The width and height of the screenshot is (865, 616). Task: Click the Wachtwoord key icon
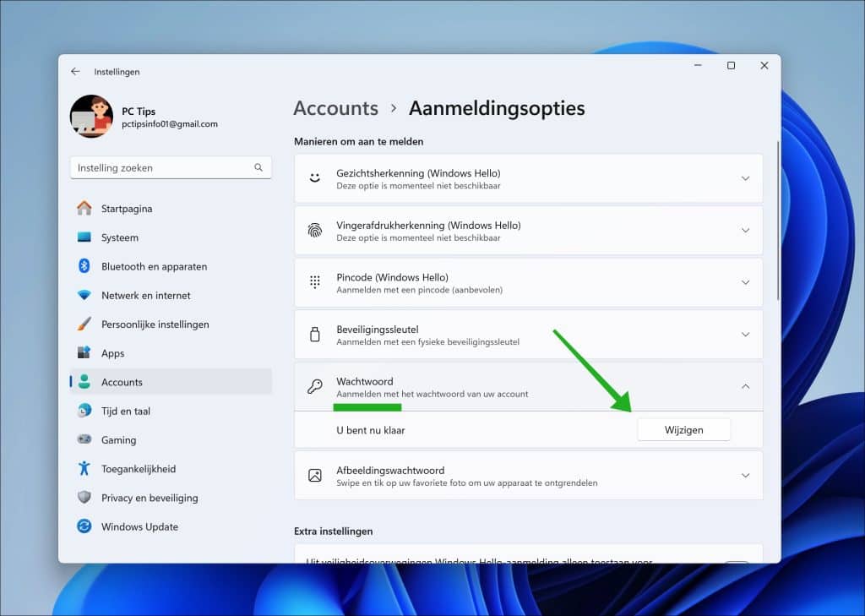[x=314, y=386]
